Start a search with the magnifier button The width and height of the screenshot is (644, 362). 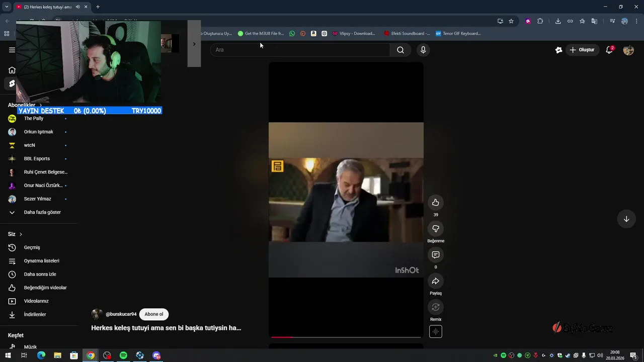tap(400, 50)
